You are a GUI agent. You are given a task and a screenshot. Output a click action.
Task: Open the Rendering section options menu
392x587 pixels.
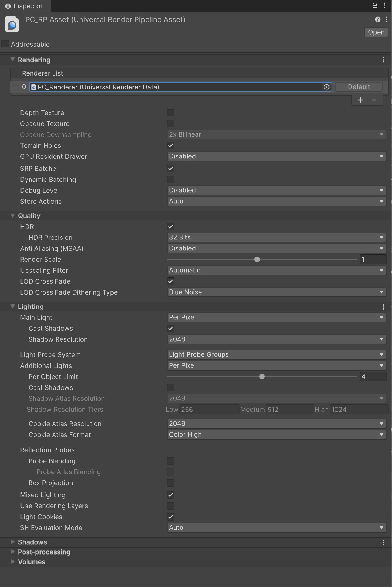(x=383, y=60)
